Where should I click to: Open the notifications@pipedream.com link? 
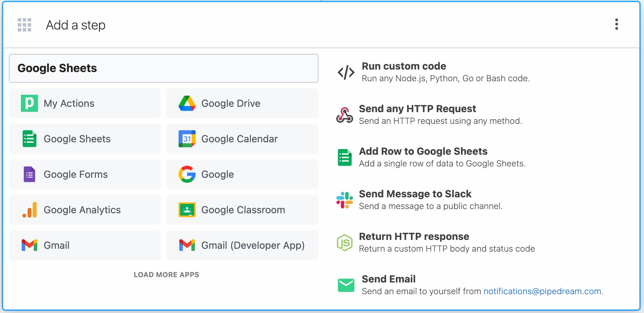click(x=542, y=291)
